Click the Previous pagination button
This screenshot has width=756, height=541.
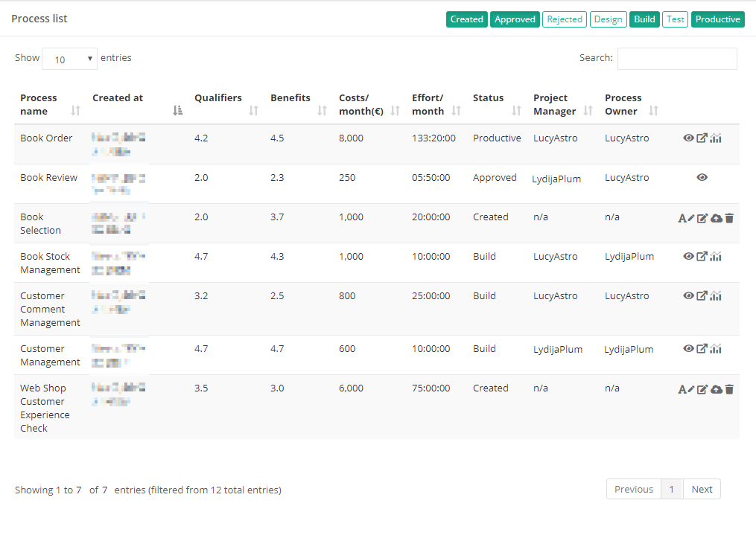(x=633, y=489)
